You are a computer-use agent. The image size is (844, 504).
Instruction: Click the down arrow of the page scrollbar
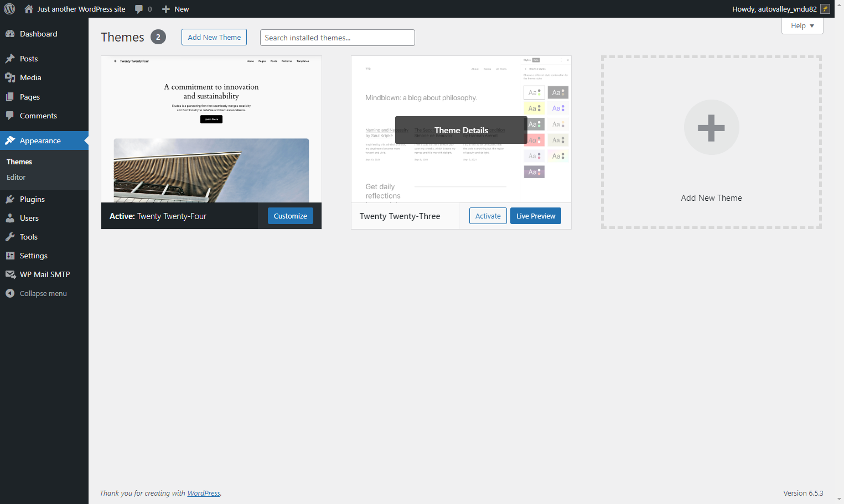pos(839,499)
